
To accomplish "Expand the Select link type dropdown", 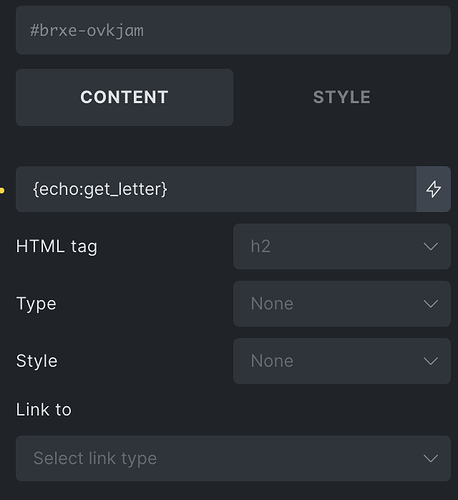I will click(233, 459).
